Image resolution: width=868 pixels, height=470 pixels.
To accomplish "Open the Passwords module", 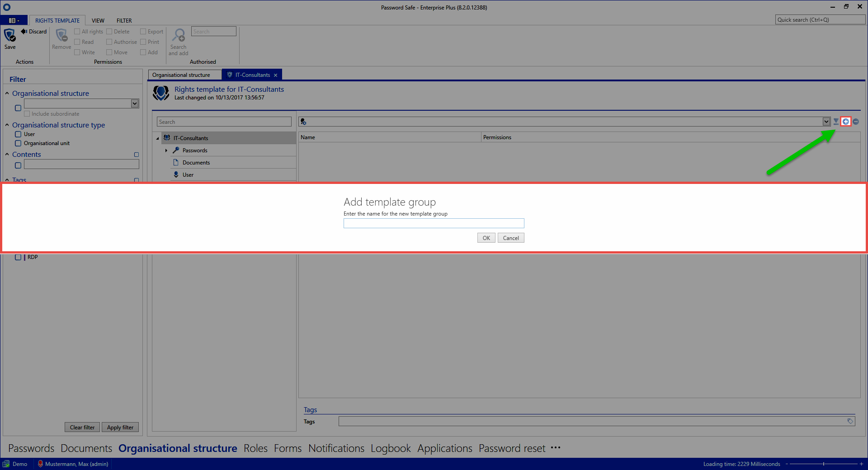I will click(31, 448).
